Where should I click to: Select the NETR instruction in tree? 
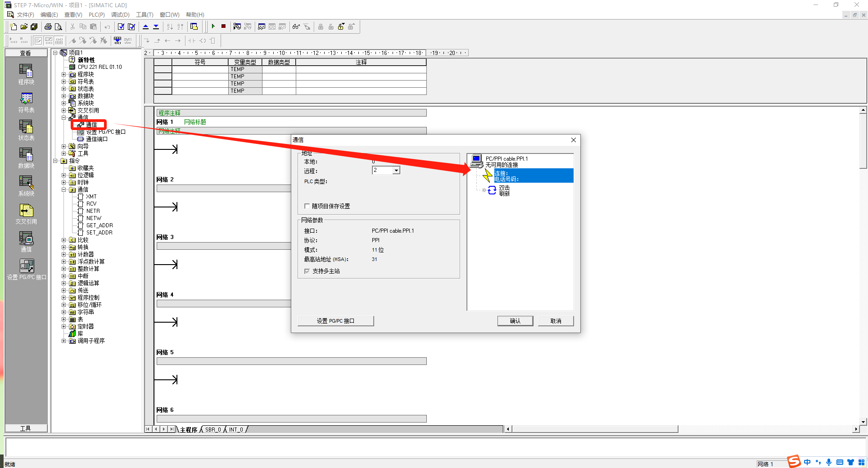[93, 211]
